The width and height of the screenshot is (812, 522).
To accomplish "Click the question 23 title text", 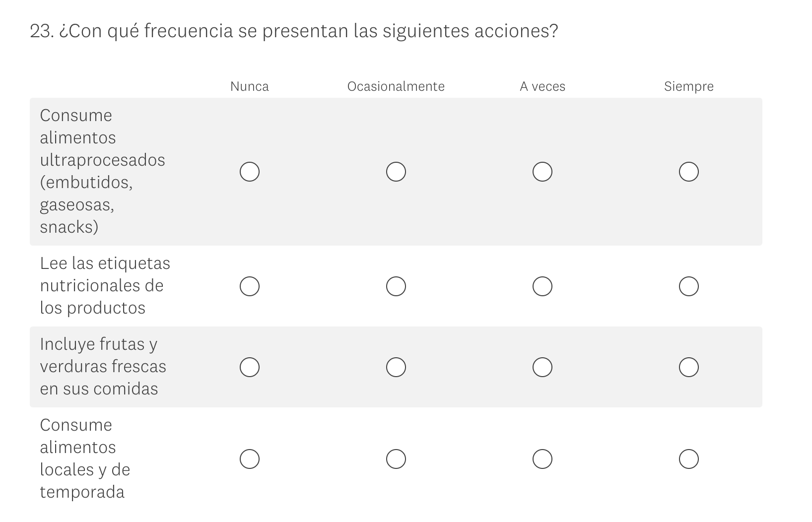I will tap(294, 31).
